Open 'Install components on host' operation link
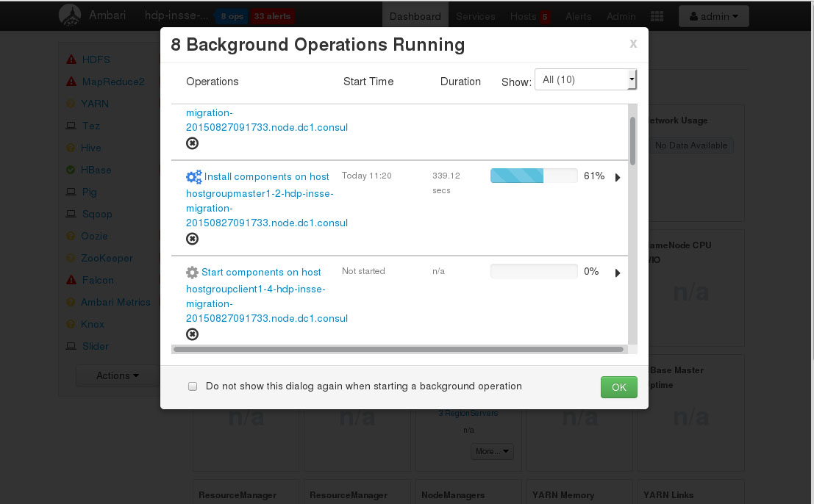 click(267, 176)
